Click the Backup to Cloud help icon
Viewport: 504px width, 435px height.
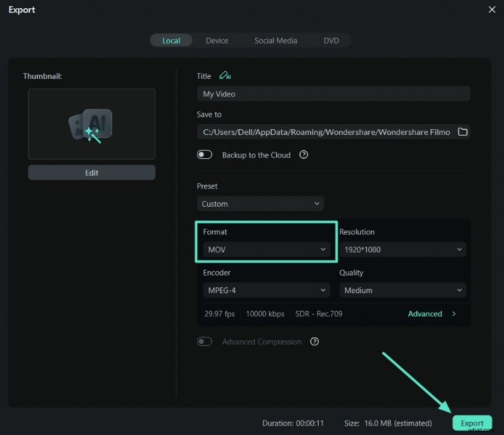pos(304,154)
